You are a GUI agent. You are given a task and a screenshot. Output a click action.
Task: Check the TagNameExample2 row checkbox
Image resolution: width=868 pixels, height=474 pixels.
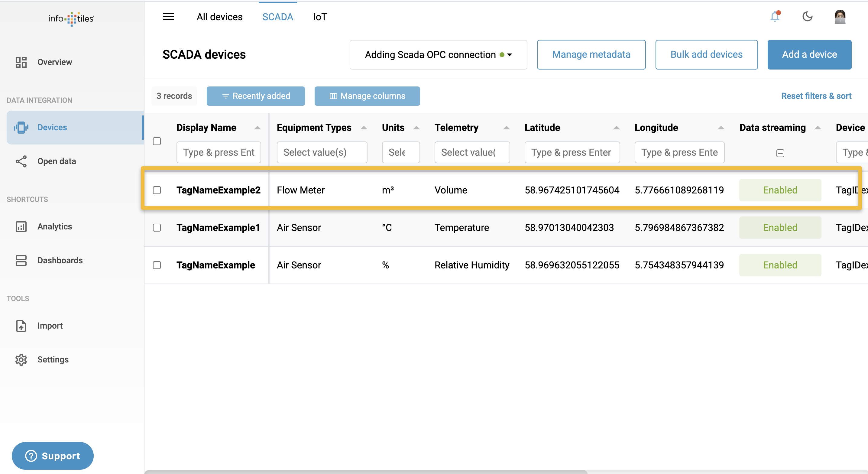click(157, 190)
